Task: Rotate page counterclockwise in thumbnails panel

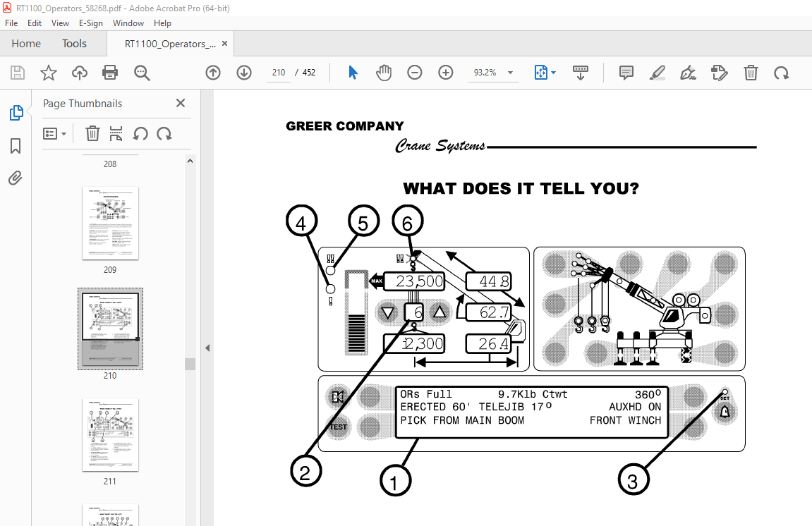Action: [140, 133]
